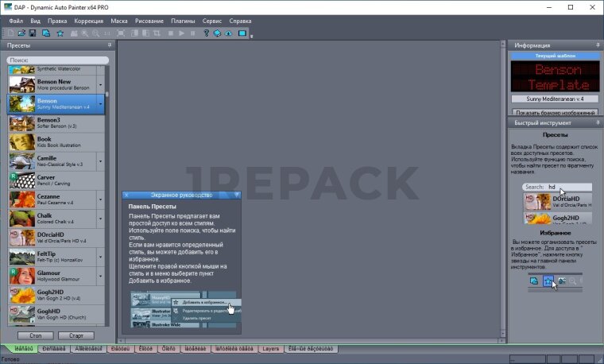Image resolution: width=604 pixels, height=364 pixels.
Task: Click the Play triangle toolbar icon
Action: (182, 33)
